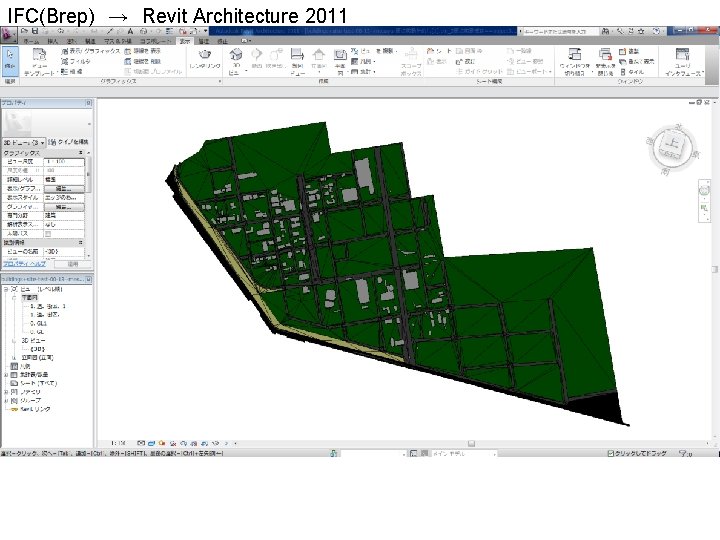This screenshot has width=720, height=540.
Task: Collapse the Views root node in Project Browser
Action: click(6, 289)
